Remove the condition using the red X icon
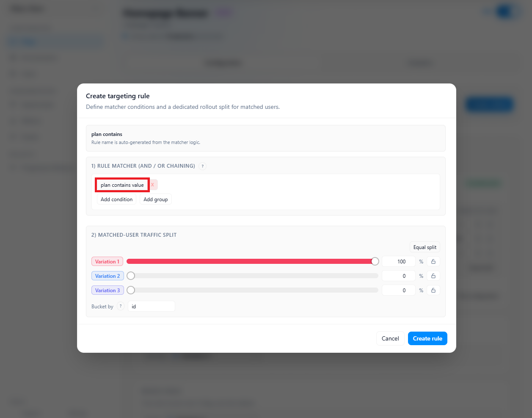 coord(152,184)
